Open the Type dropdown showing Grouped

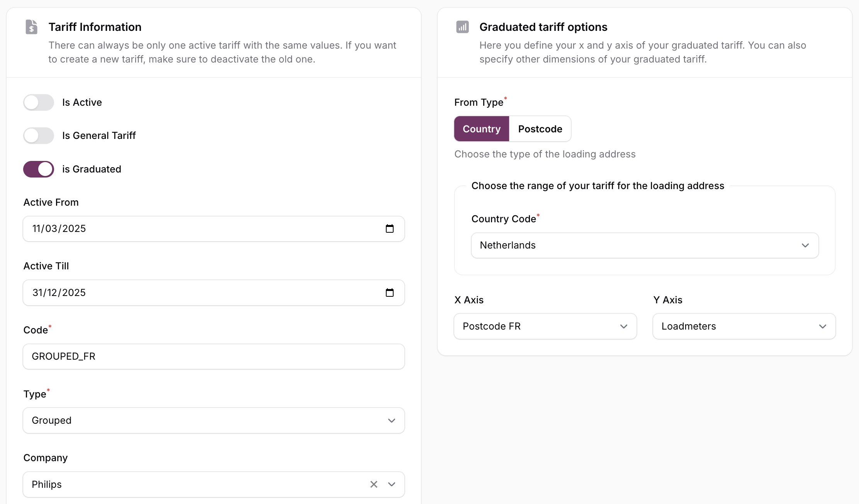214,420
